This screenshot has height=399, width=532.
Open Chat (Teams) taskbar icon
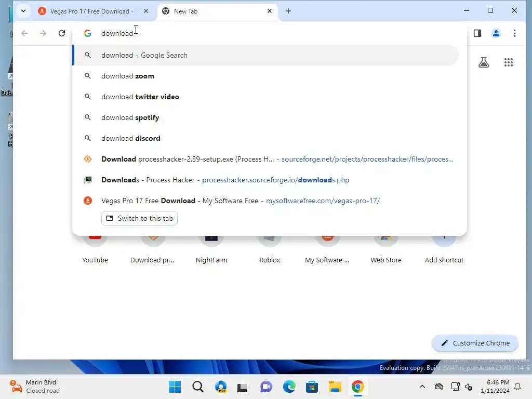pos(266,387)
